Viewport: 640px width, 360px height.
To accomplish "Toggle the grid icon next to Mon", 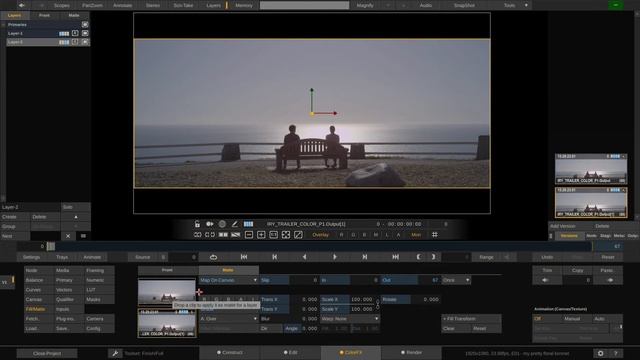I will 435,235.
